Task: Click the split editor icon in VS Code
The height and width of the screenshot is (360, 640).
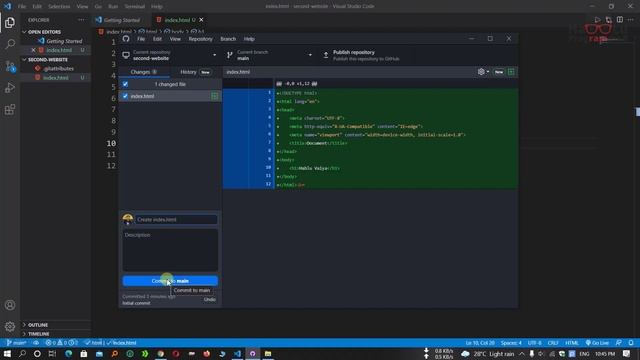Action: (620, 20)
